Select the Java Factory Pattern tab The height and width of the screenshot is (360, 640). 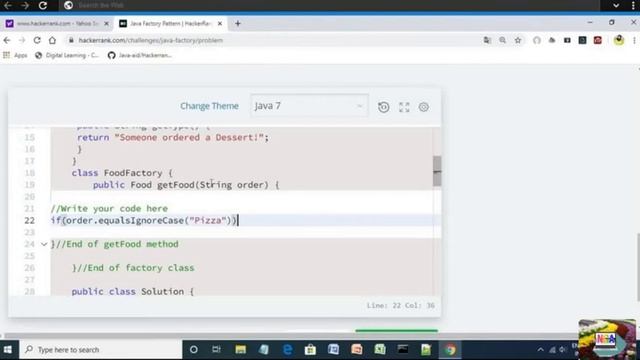(171, 24)
